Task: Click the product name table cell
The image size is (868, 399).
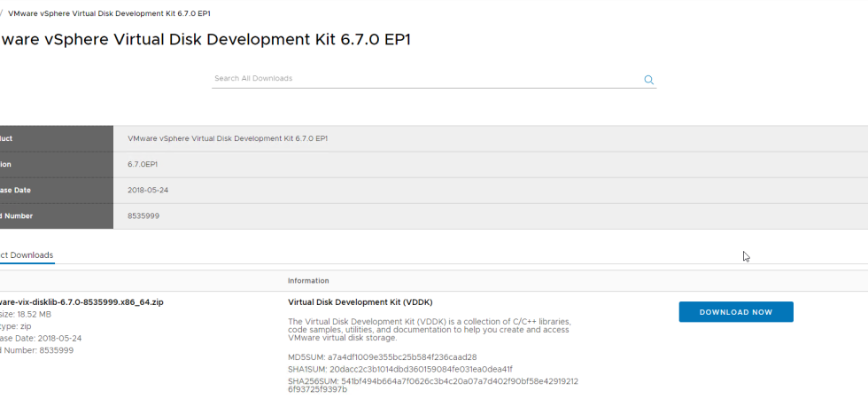Action: (x=491, y=138)
